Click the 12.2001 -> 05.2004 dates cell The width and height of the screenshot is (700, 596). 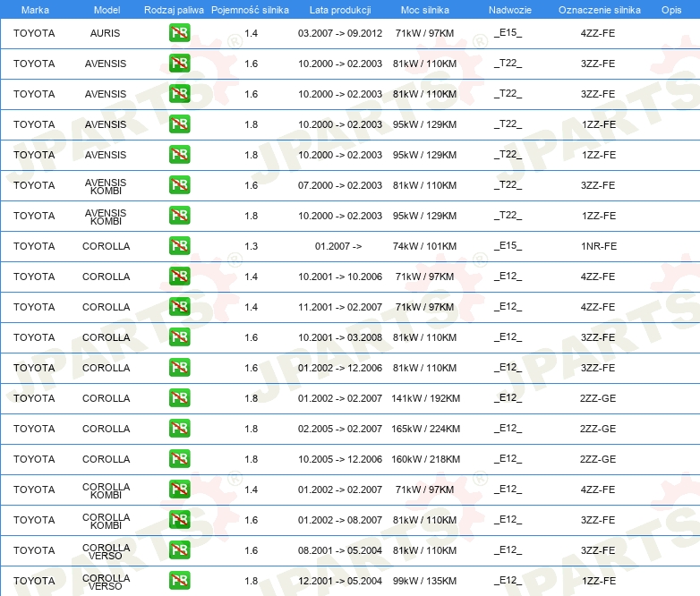[340, 581]
